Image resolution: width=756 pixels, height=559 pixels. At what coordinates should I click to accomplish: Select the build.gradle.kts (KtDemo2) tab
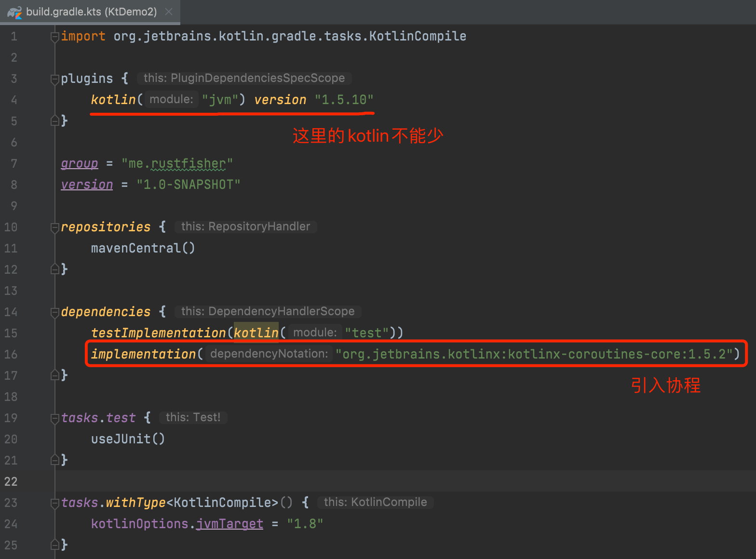click(x=91, y=12)
